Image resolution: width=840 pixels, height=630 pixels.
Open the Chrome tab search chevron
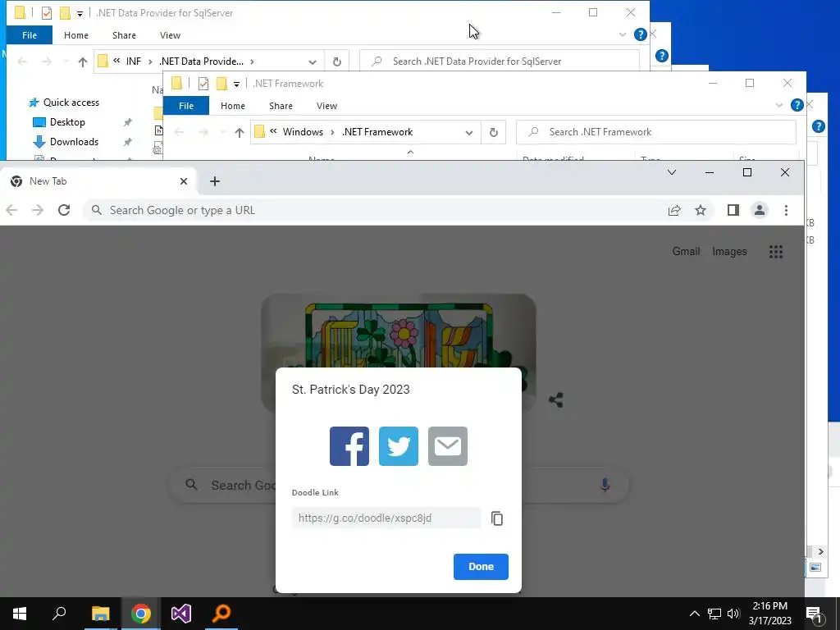[671, 172]
